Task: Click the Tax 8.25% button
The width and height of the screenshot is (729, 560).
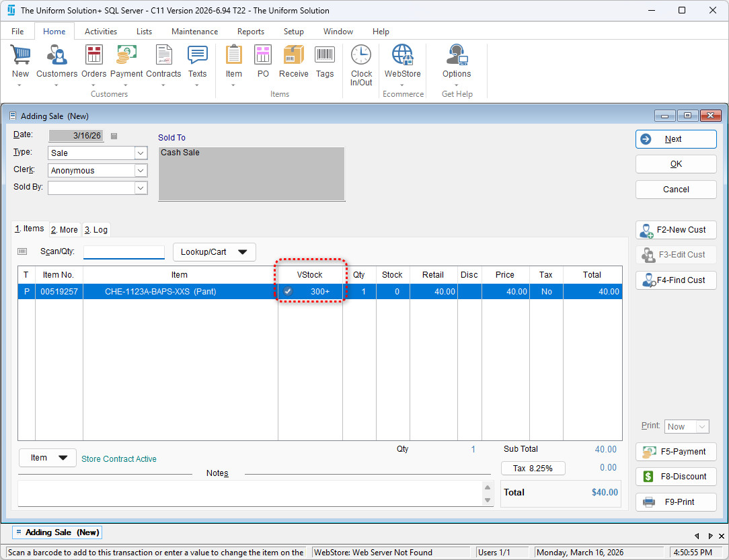Action: coord(533,468)
